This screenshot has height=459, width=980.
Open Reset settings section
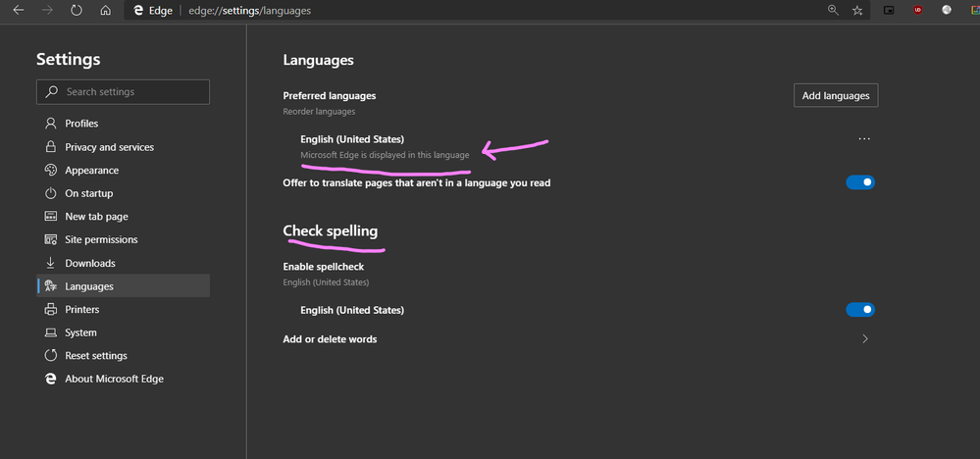click(x=124, y=355)
